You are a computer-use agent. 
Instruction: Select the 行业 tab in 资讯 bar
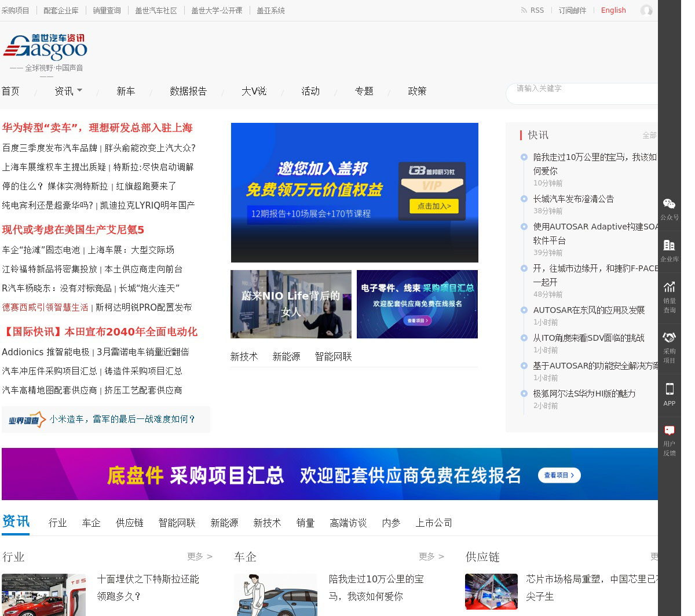pyautogui.click(x=57, y=523)
